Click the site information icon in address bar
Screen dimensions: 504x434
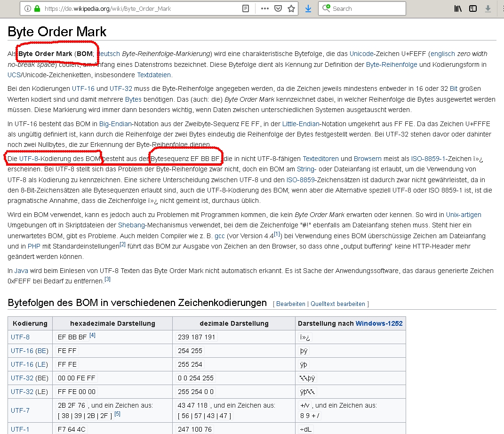(27, 8)
